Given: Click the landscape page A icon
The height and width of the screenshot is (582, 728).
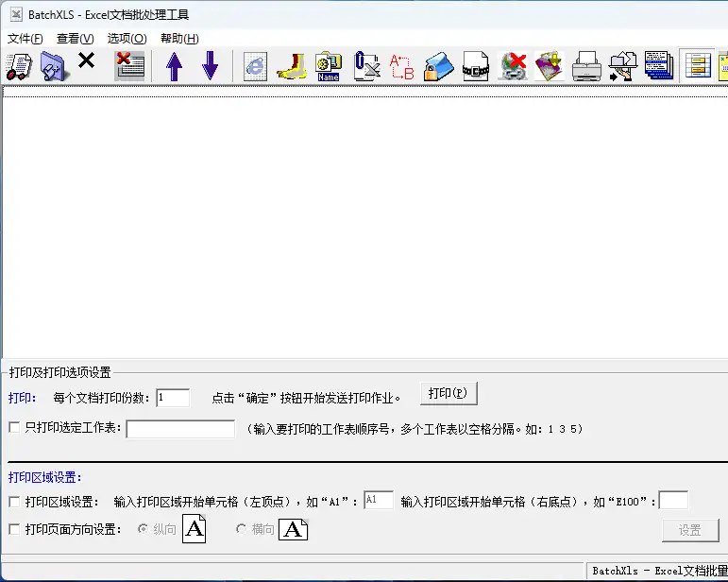Looking at the screenshot, I should 294,529.
